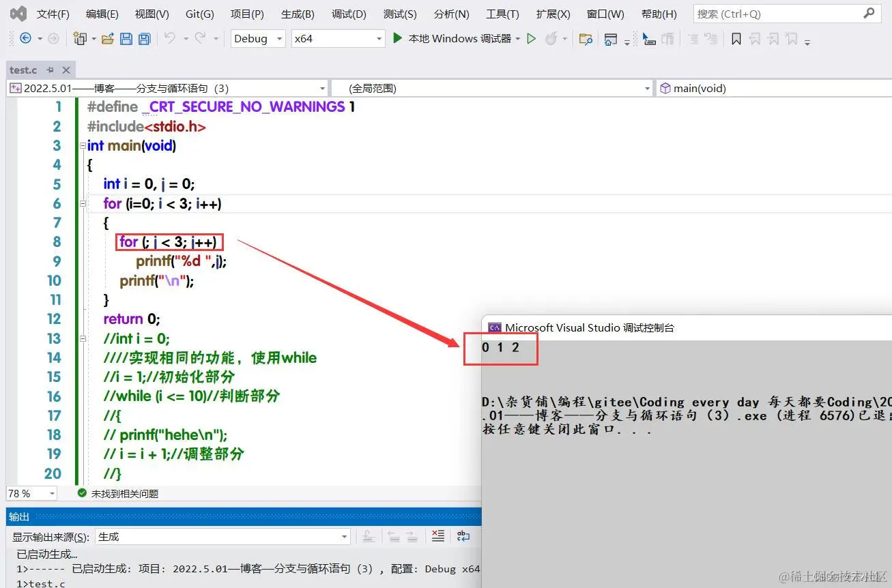The width and height of the screenshot is (892, 588).
Task: Click the '#include<stdio.h>' line
Action: (x=147, y=126)
